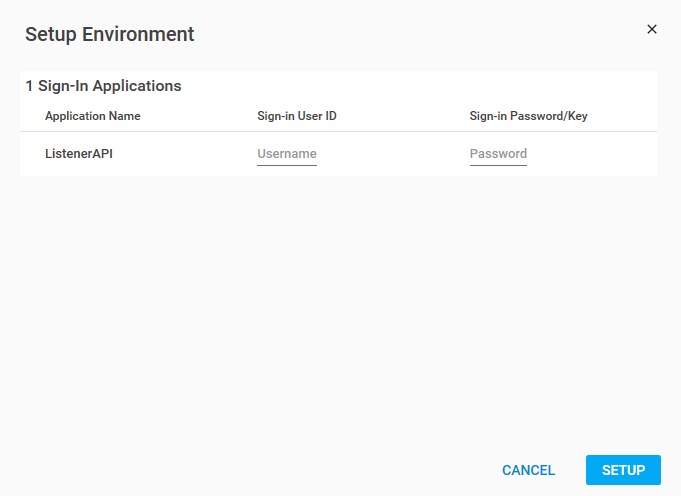Select the Sign-in User ID column header
The height and width of the screenshot is (496, 681).
coord(297,116)
